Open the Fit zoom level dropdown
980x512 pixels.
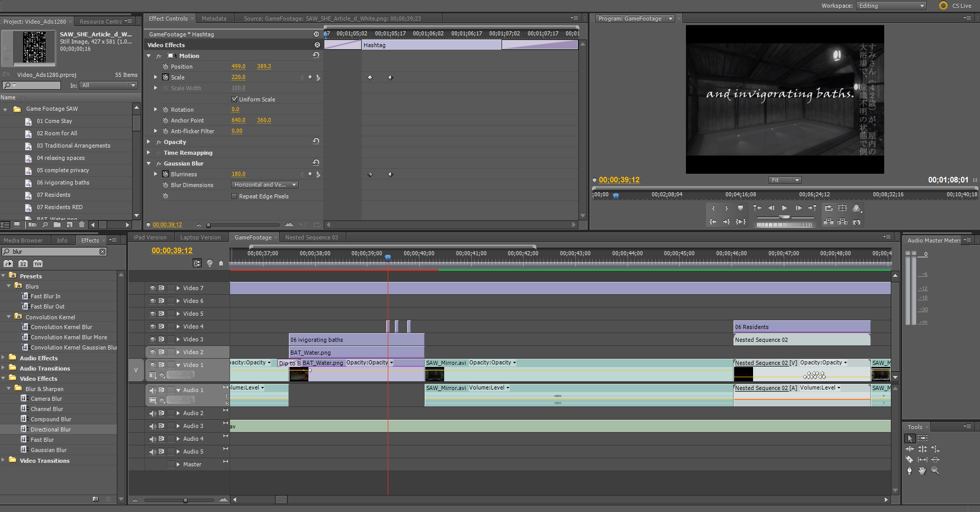coord(785,180)
